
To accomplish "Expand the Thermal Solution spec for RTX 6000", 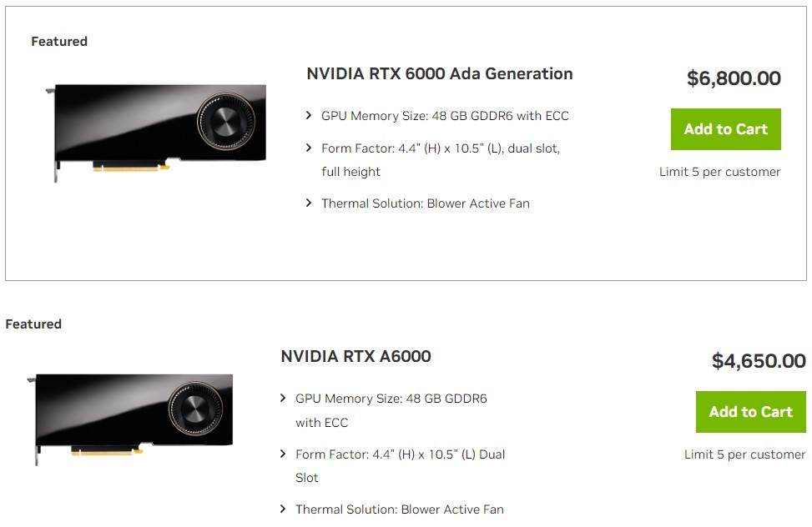I will [x=310, y=203].
